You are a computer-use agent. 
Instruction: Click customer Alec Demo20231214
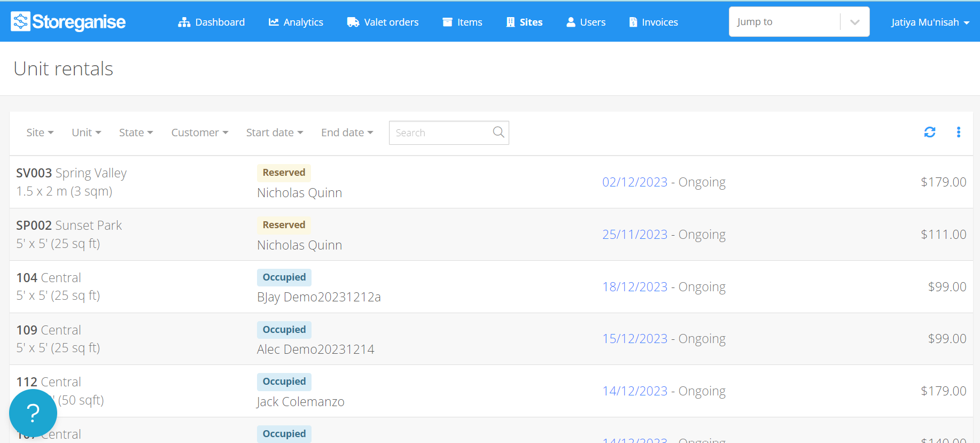coord(316,349)
